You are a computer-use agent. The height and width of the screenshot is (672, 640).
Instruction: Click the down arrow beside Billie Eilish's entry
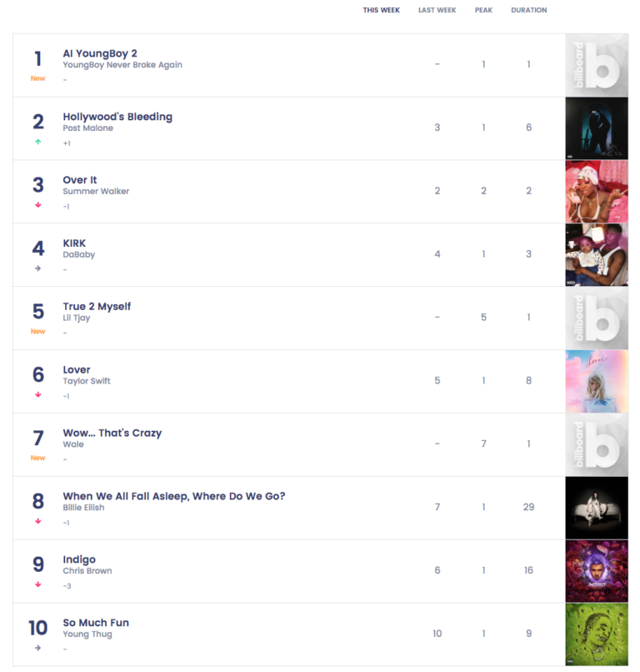pos(38,523)
